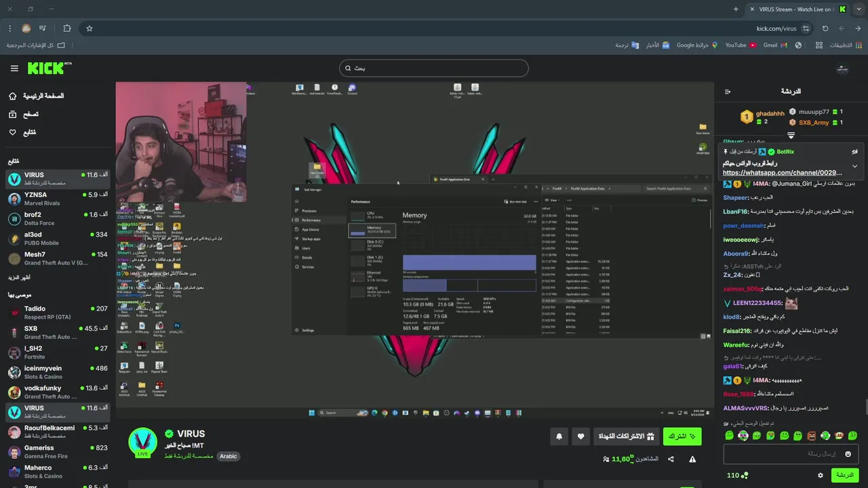This screenshot has width=868, height=488.
Task: Open the WhatsApp channel link in pinned message
Action: [x=783, y=173]
